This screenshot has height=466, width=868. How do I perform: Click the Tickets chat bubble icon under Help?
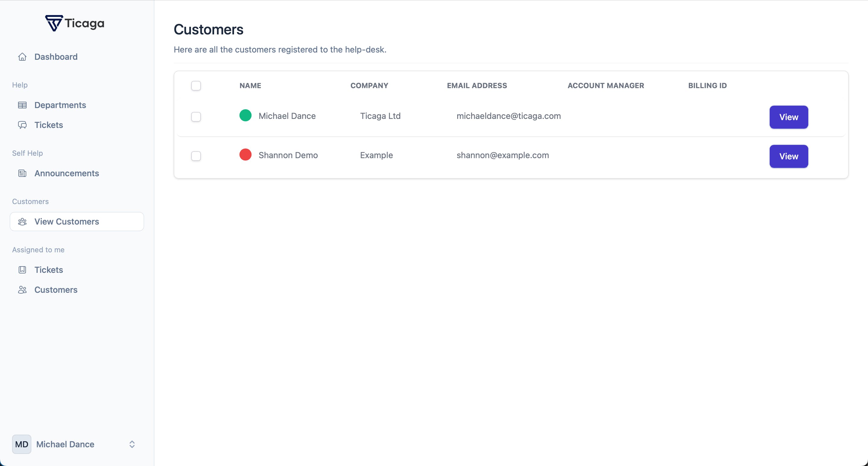pyautogui.click(x=22, y=125)
